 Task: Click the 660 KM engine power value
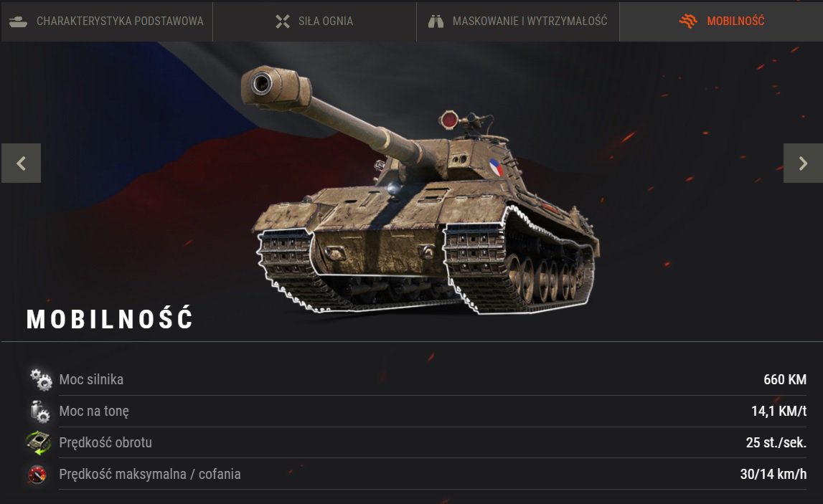[785, 379]
